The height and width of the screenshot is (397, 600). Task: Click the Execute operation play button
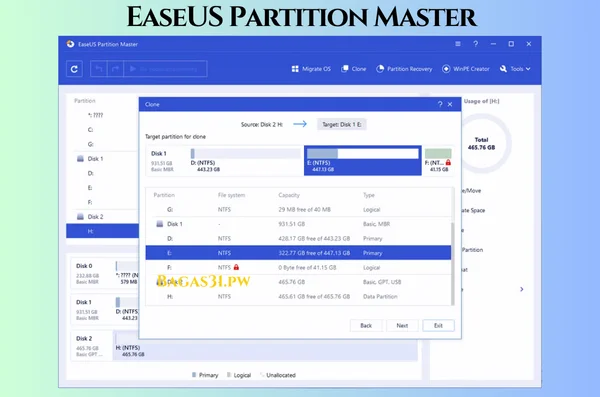(x=165, y=69)
